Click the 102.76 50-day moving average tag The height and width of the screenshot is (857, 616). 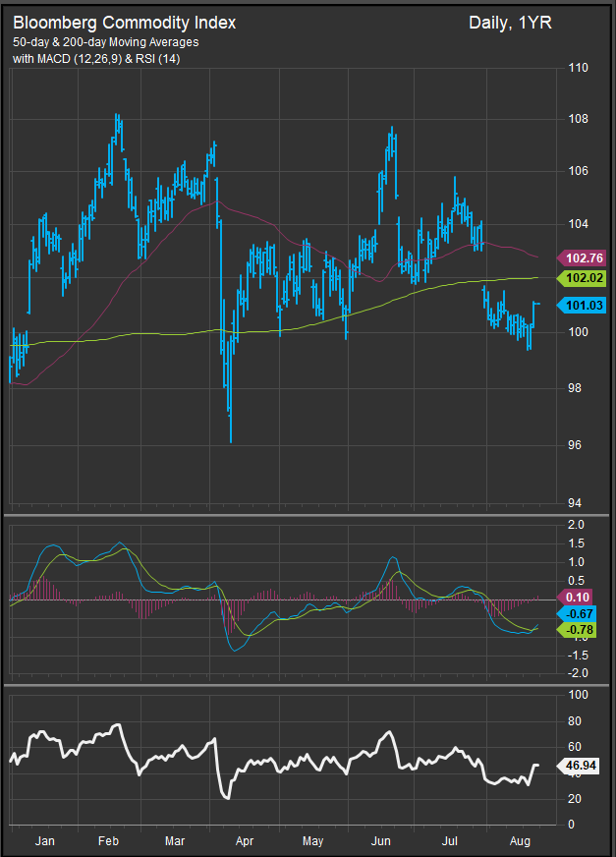point(585,258)
